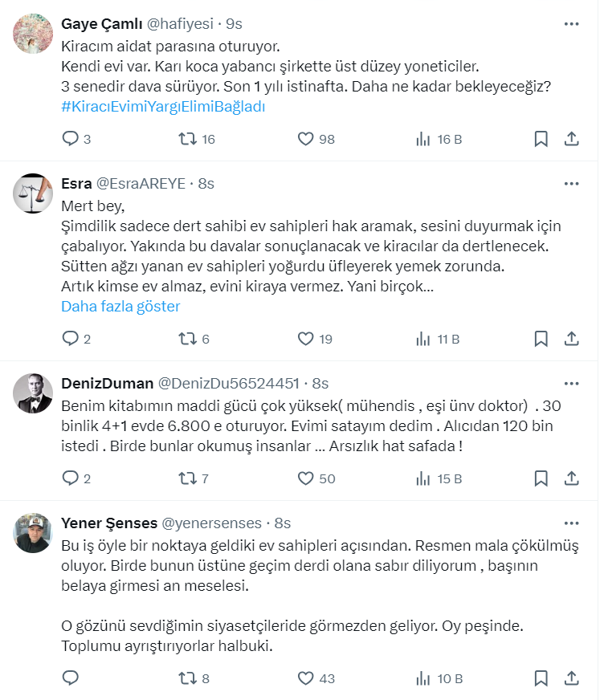This screenshot has width=604, height=700.
Task: Bookmark DenizDuman's tweet
Action: pyautogui.click(x=541, y=478)
